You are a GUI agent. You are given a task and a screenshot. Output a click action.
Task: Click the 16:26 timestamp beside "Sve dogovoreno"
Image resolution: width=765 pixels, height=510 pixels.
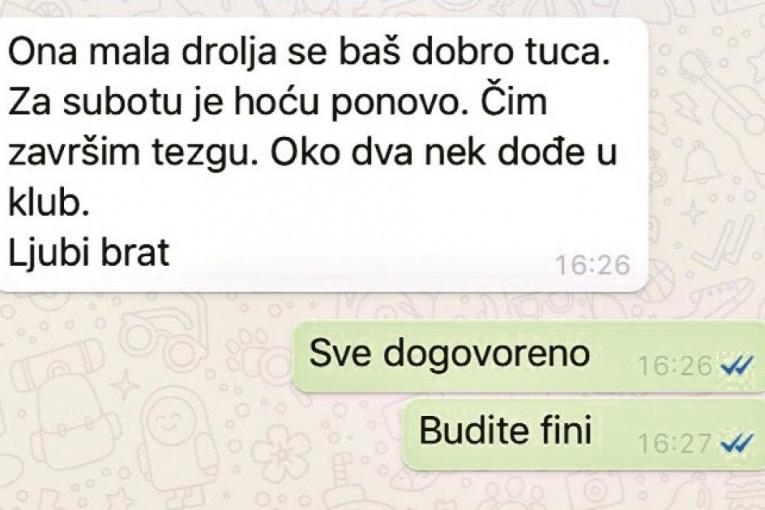(x=675, y=366)
